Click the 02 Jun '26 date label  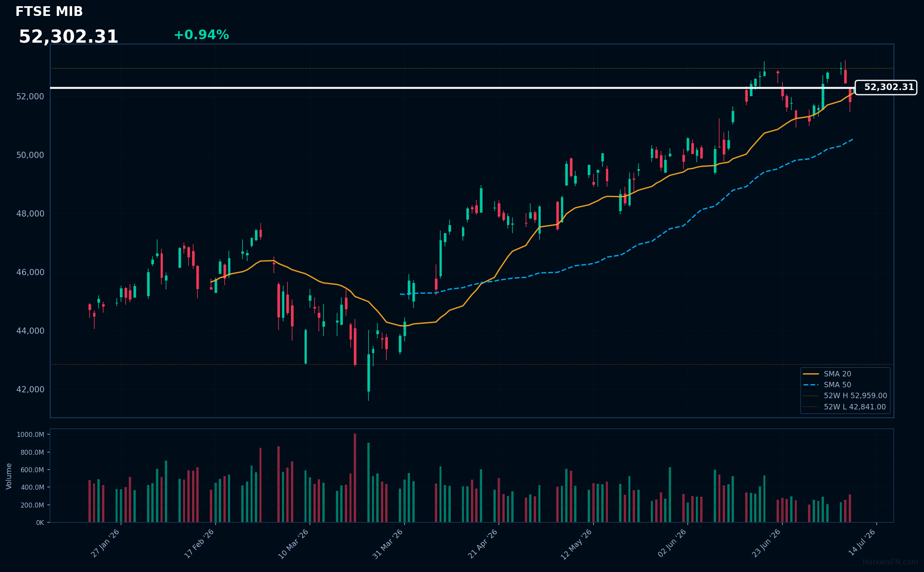(x=672, y=543)
